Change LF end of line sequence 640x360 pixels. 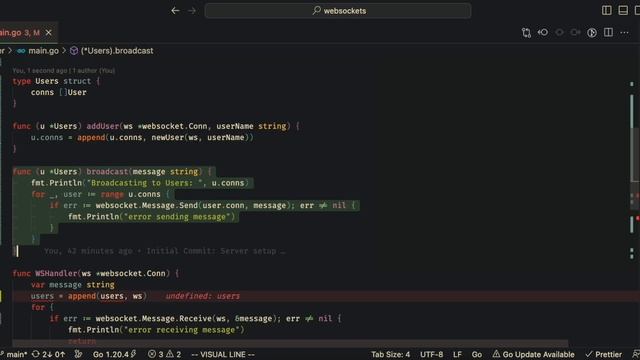457,354
